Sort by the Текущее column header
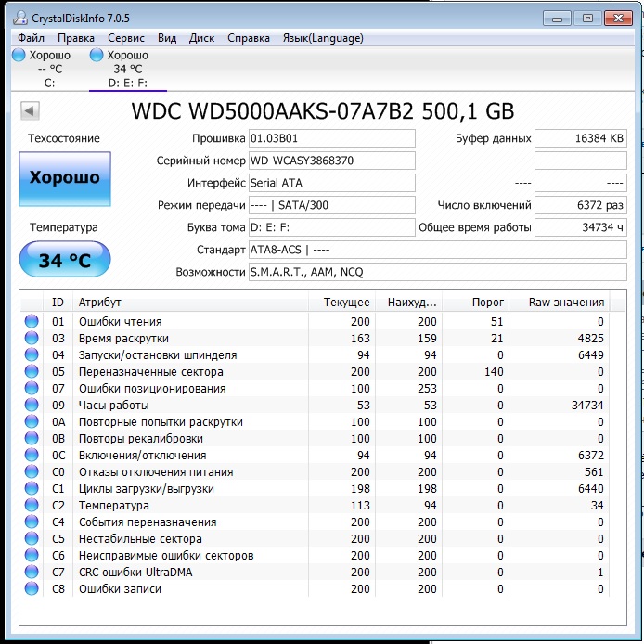The width and height of the screenshot is (644, 644). (341, 303)
